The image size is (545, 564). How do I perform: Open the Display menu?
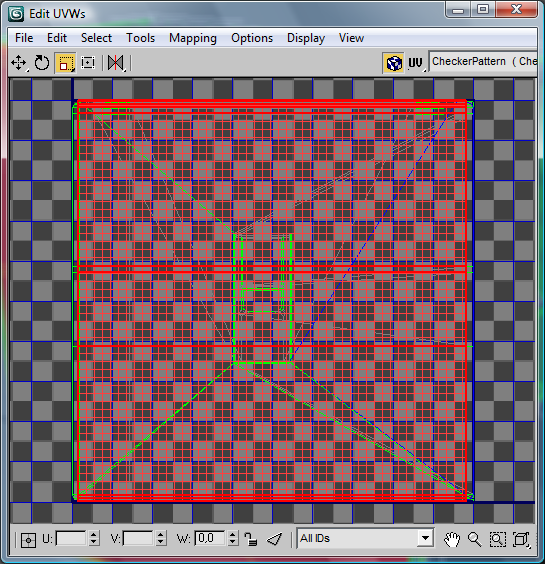(x=306, y=38)
